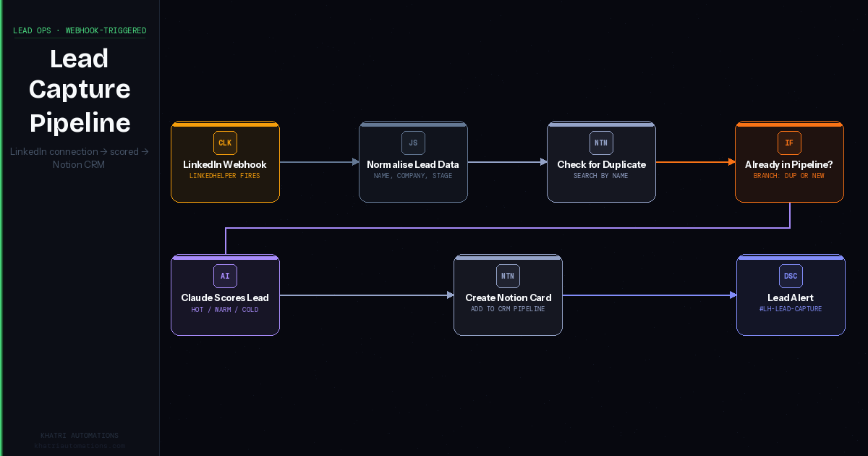Click the LEAD OPS · WEBHOOK-TRIGGERED header
The height and width of the screenshot is (456, 868).
79,30
